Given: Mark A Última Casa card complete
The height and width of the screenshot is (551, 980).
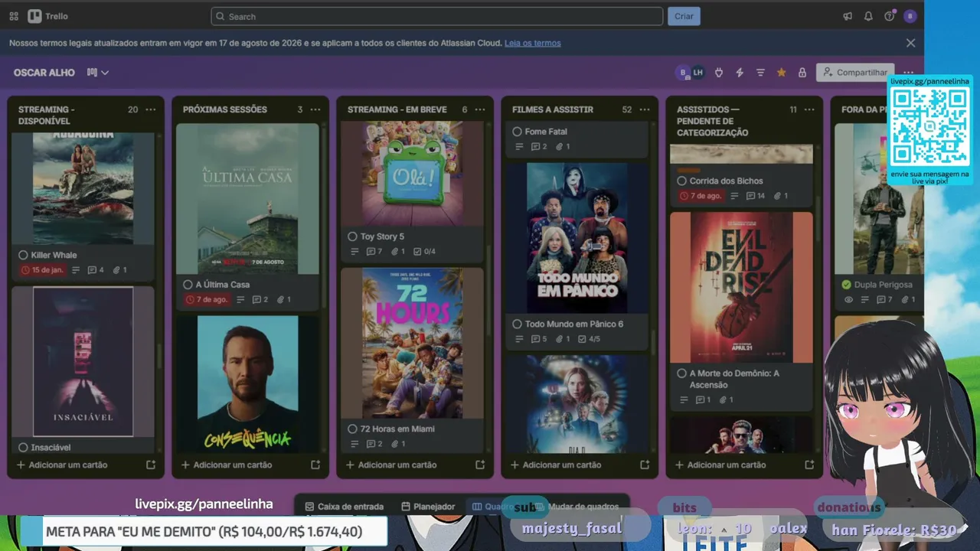Looking at the screenshot, I should pyautogui.click(x=188, y=285).
